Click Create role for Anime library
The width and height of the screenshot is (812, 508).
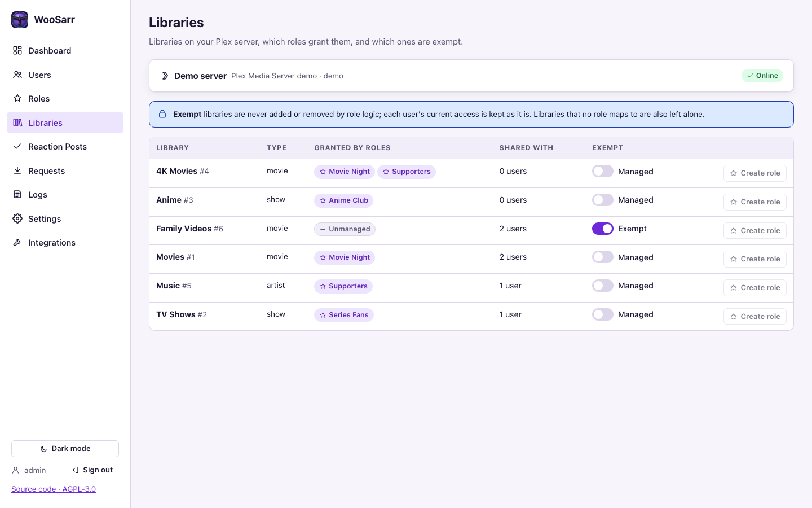pyautogui.click(x=755, y=202)
